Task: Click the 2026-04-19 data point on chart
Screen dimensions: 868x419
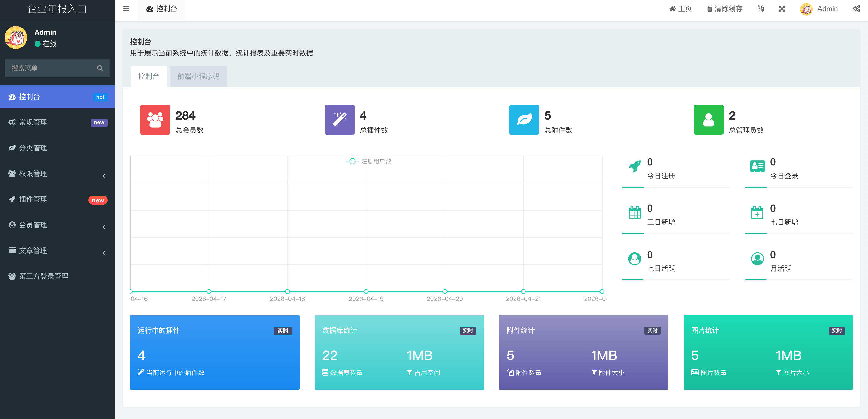Action: [x=366, y=291]
